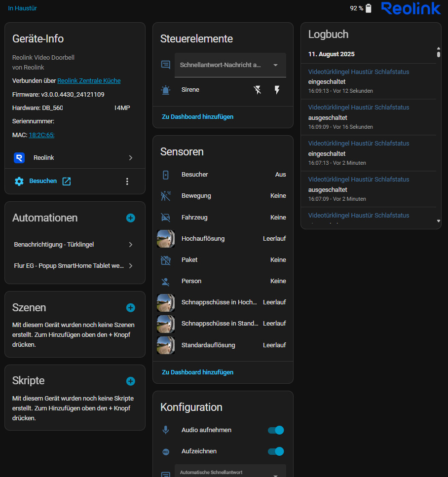Turn on siren with flash icon
This screenshot has height=477, width=448.
(x=277, y=90)
